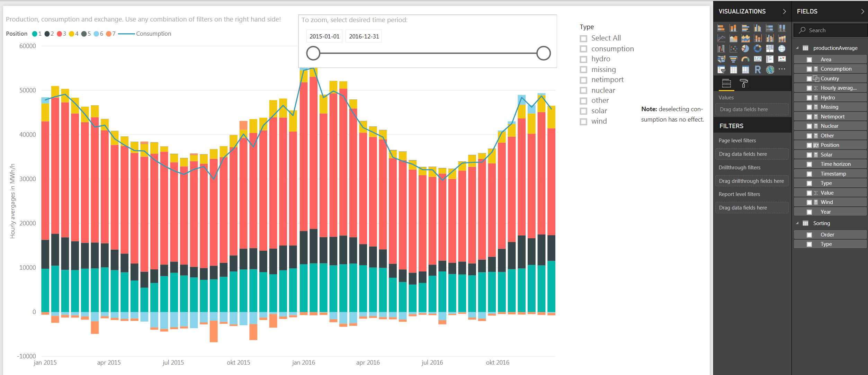Select the stacked column chart visualization

733,28
